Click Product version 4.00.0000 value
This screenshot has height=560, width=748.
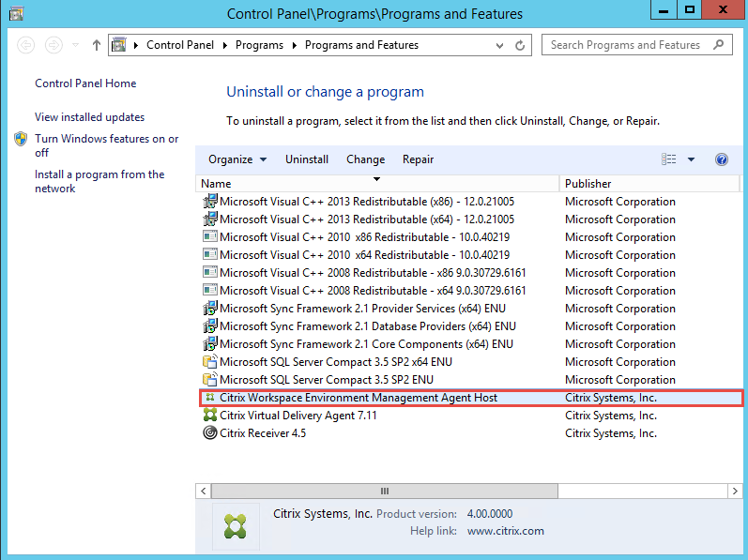coord(490,514)
